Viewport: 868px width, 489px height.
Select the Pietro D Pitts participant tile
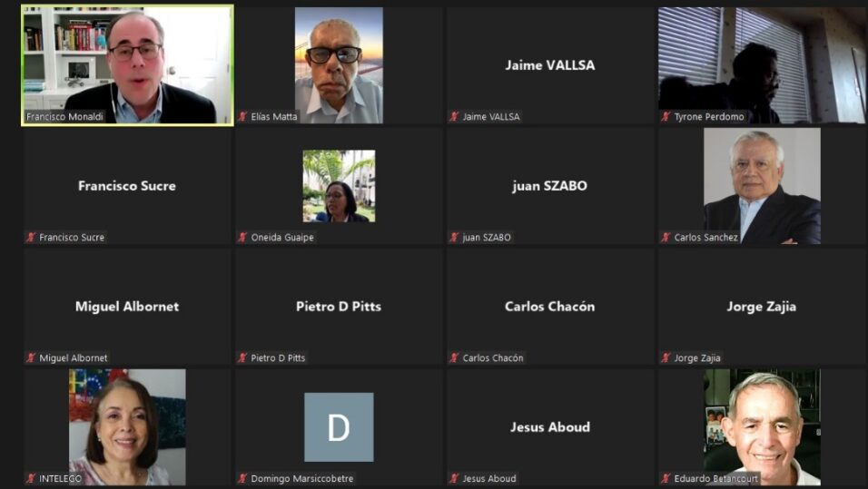(x=339, y=307)
